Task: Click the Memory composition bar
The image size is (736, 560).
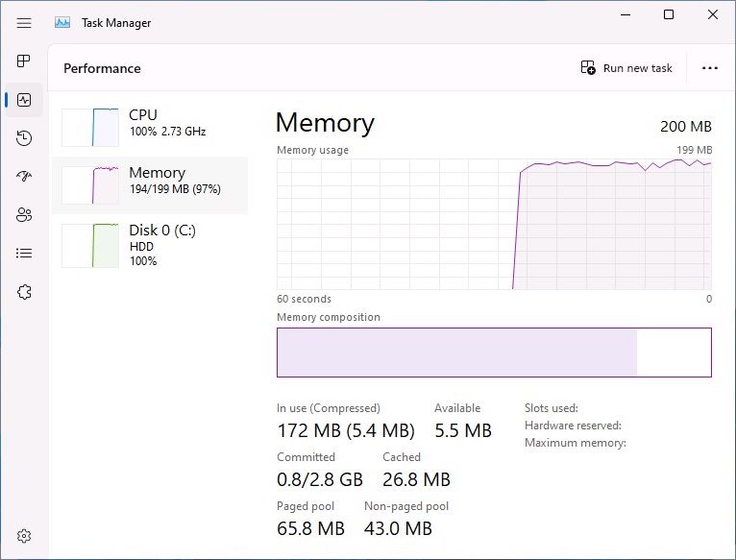Action: click(494, 353)
